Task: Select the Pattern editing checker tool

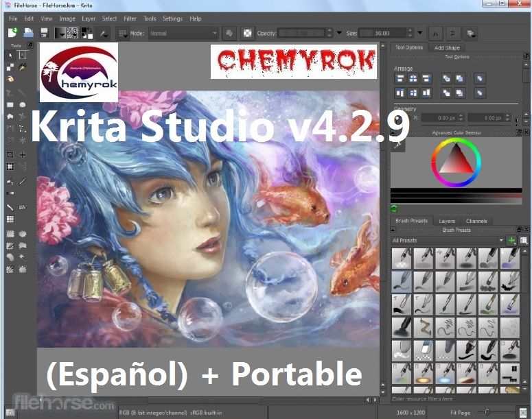Action: coord(10,67)
